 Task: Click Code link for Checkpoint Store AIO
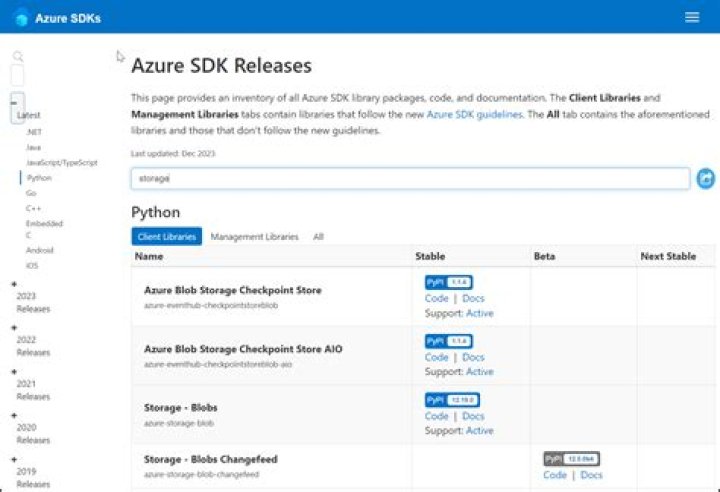[x=436, y=357]
